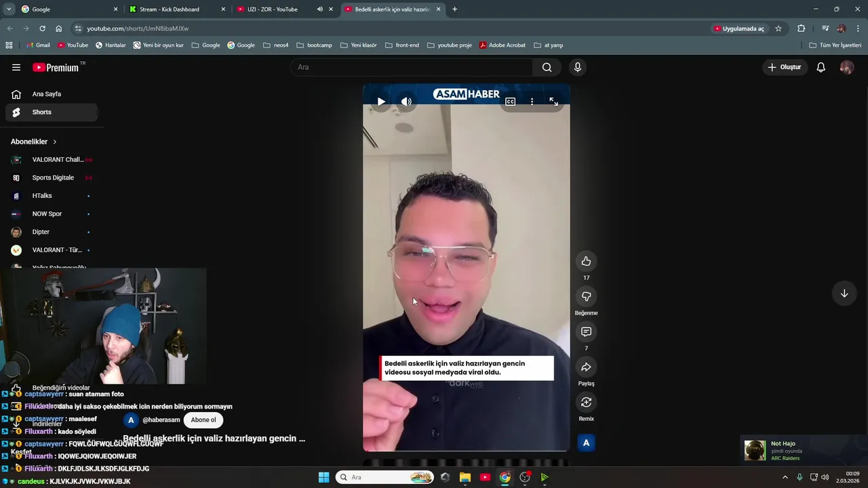The image size is (868, 488).
Task: Open the Chrome profile avatar
Action: 842,28
